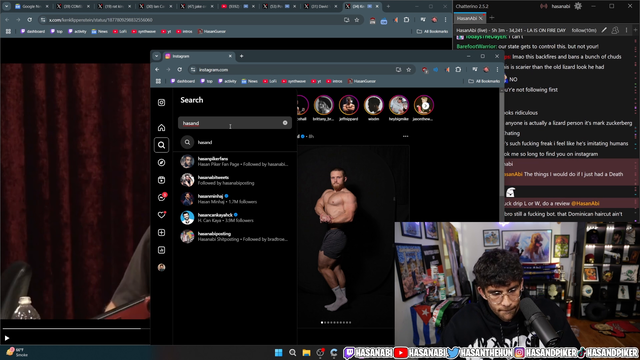Viewport: 640px width, 360px height.
Task: Clear the Instagram search field text
Action: (x=285, y=123)
